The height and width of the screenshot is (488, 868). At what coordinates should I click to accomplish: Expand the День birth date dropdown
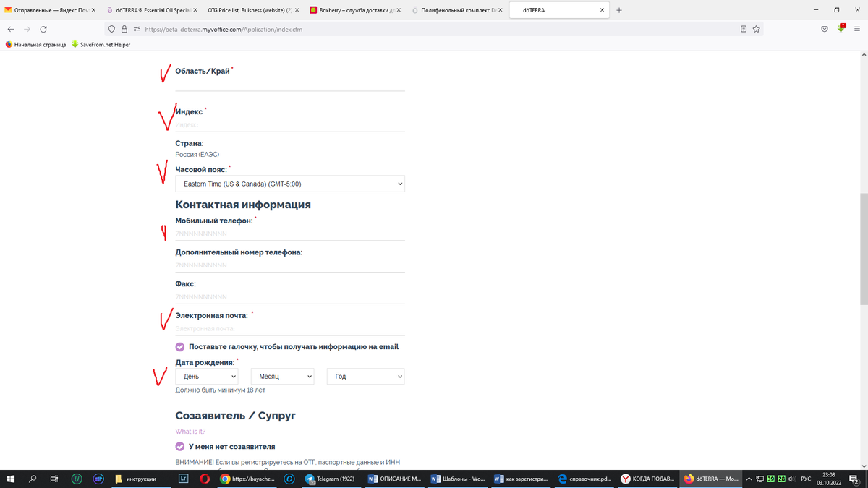207,377
